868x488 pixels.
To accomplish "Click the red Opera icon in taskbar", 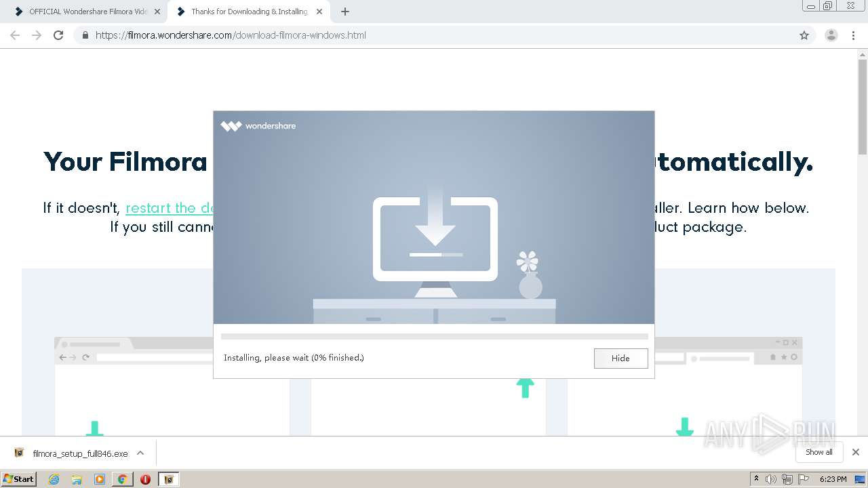I will click(145, 479).
